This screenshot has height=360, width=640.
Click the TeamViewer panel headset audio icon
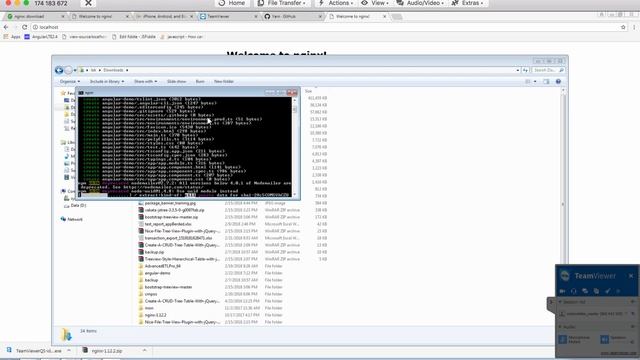[573, 291]
